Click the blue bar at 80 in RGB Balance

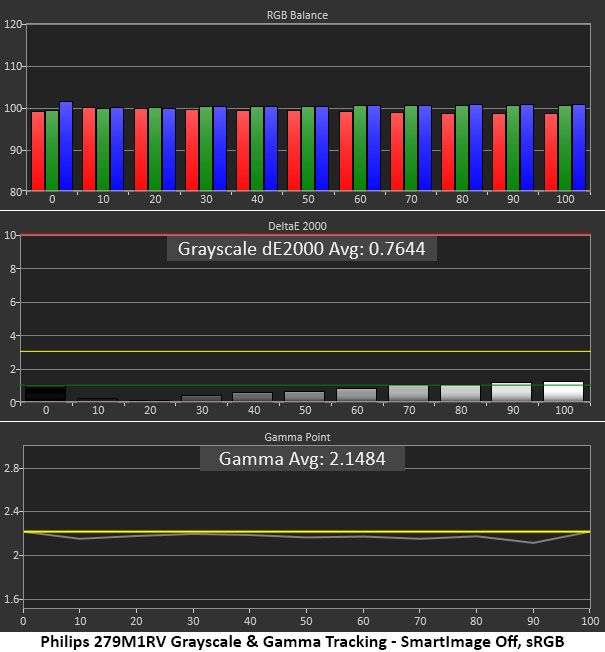pos(476,148)
